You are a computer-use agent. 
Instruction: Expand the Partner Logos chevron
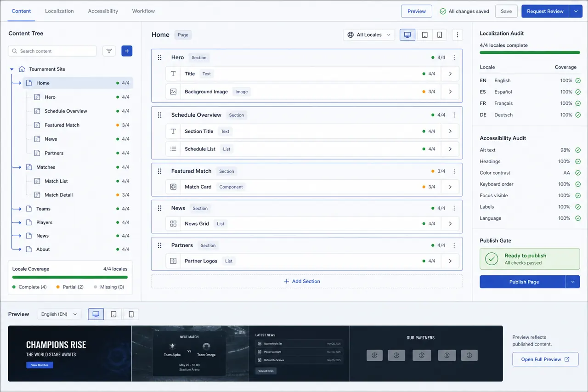pos(450,261)
